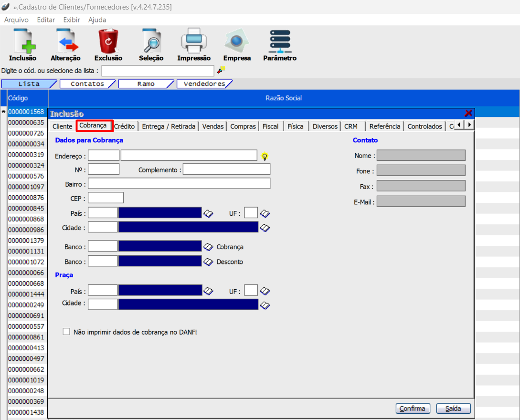Switch to the Crédito tab
Viewport: 520px width, 420px height.
(125, 126)
